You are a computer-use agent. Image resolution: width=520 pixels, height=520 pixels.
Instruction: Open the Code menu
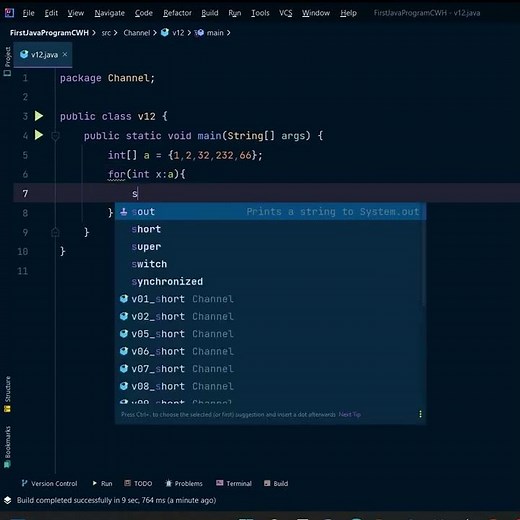coord(144,13)
